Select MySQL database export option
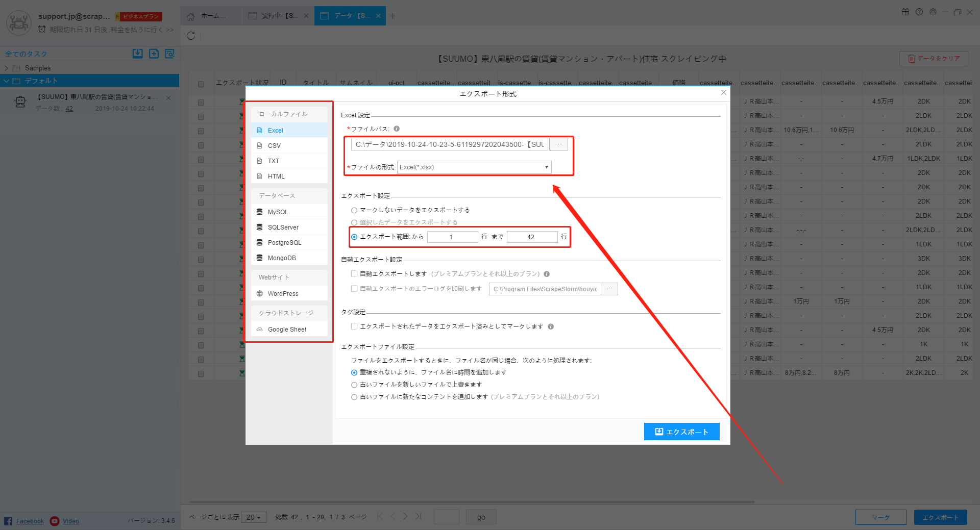 [289, 212]
